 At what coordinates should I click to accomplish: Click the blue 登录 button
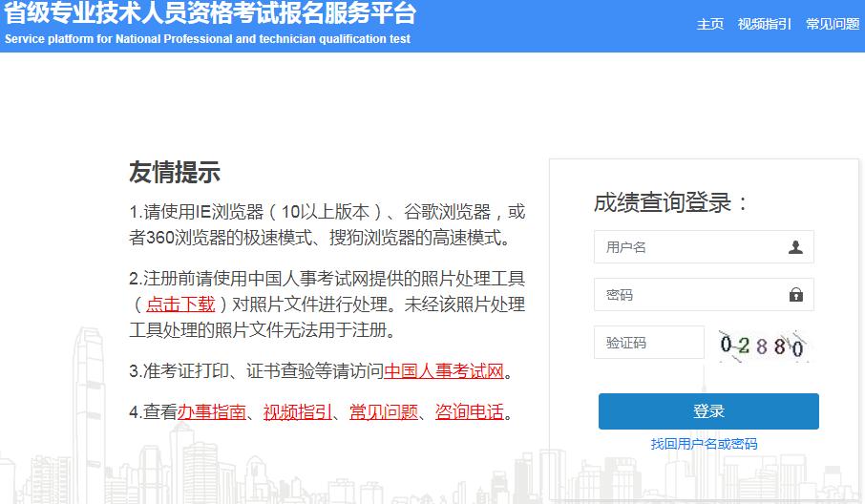(x=708, y=411)
